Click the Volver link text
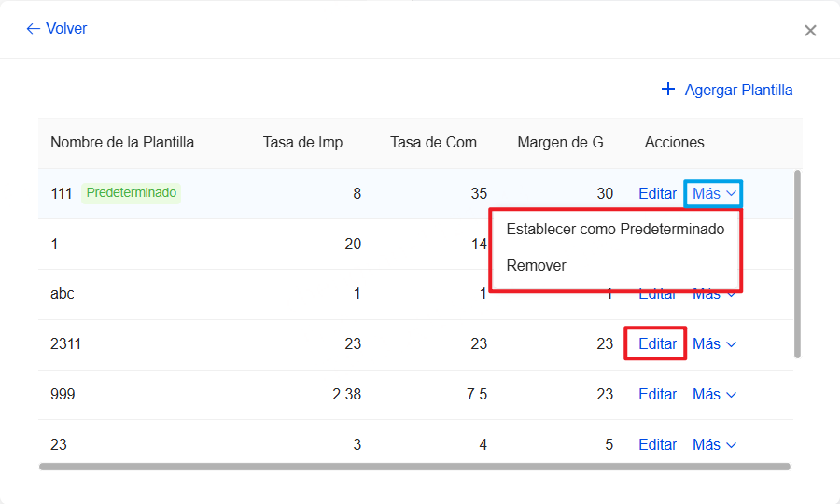The width and height of the screenshot is (840, 504). [x=66, y=29]
